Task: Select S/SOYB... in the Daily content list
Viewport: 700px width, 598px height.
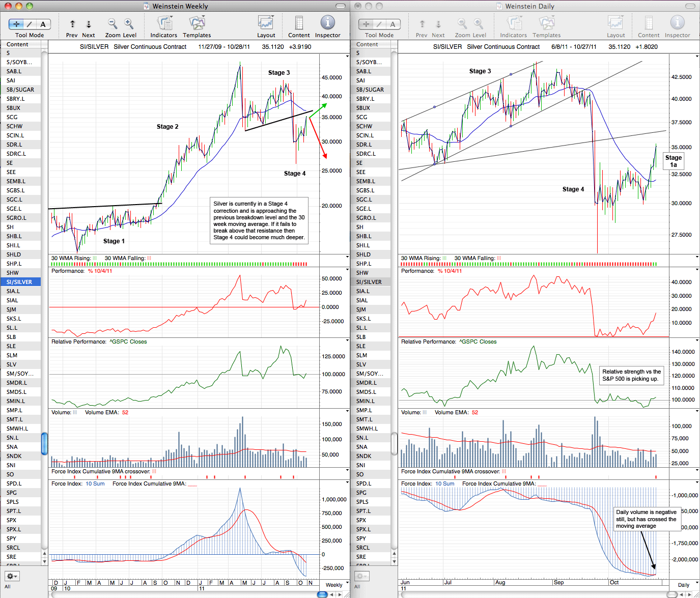Action: (x=370, y=62)
